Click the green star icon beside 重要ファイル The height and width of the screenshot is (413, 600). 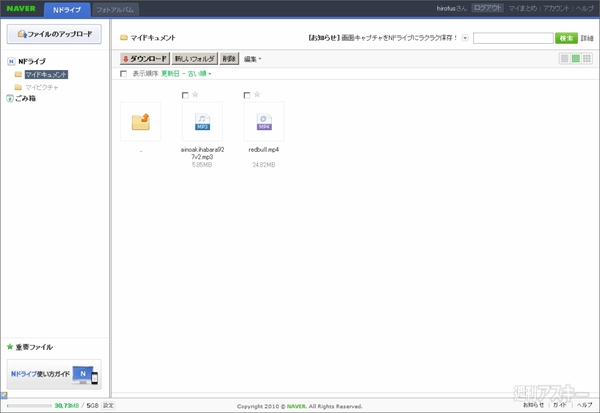point(10,347)
